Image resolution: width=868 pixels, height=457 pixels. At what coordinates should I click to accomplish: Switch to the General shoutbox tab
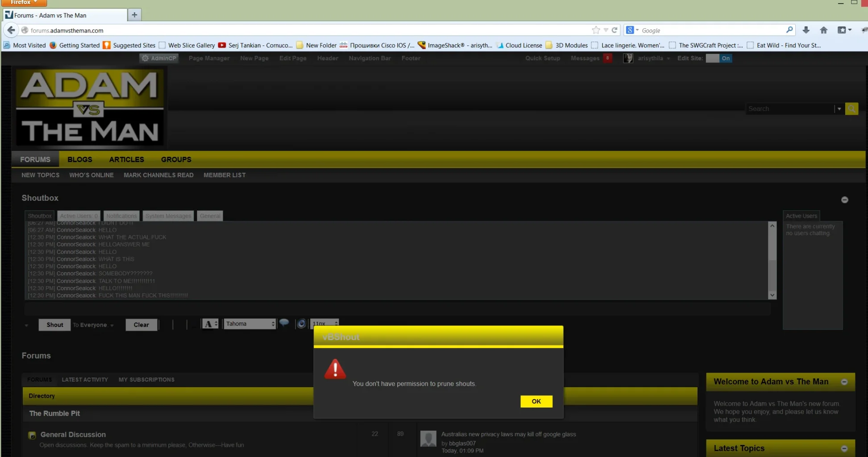tap(210, 216)
